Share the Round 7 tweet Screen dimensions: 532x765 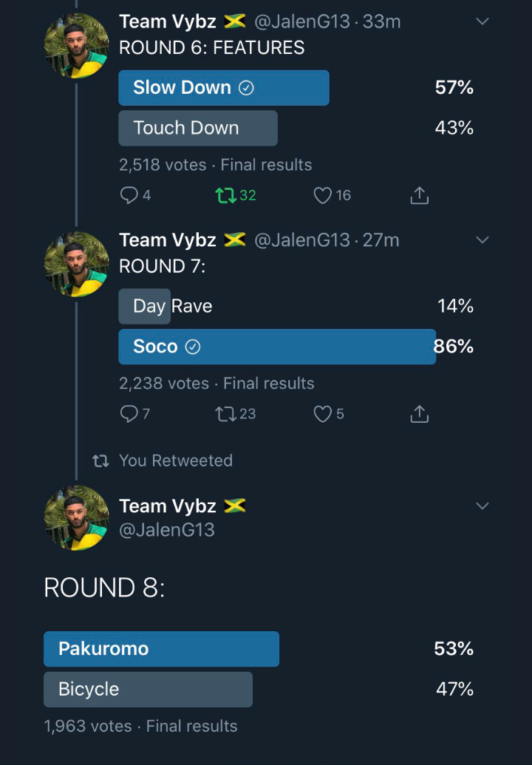click(419, 414)
